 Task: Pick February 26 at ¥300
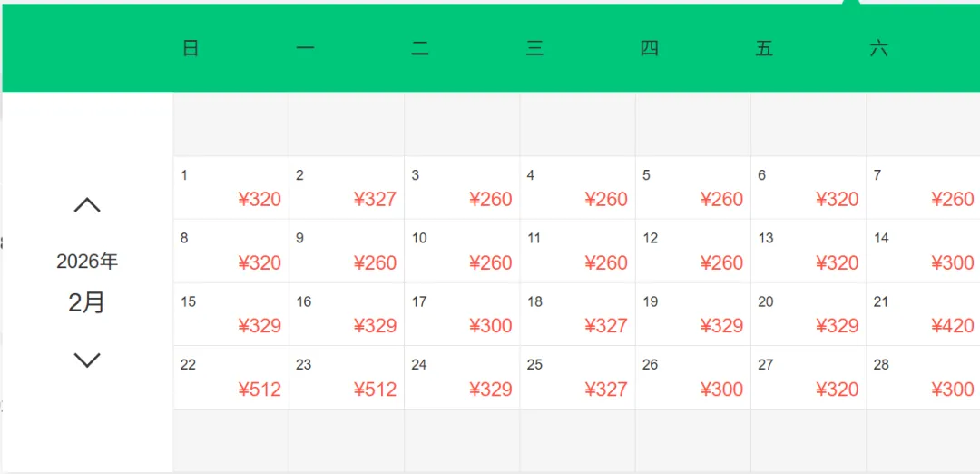click(x=692, y=378)
